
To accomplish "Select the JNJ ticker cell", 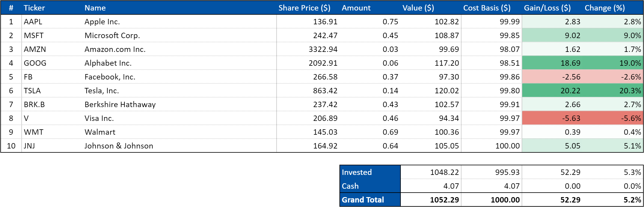I will [52, 146].
